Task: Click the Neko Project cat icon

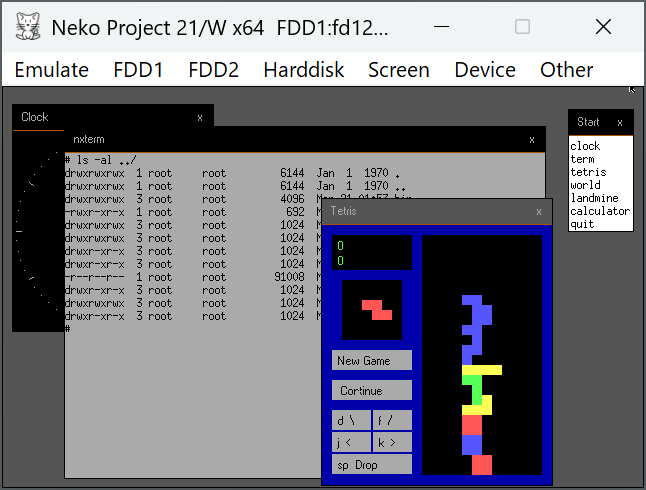Action: tap(28, 26)
